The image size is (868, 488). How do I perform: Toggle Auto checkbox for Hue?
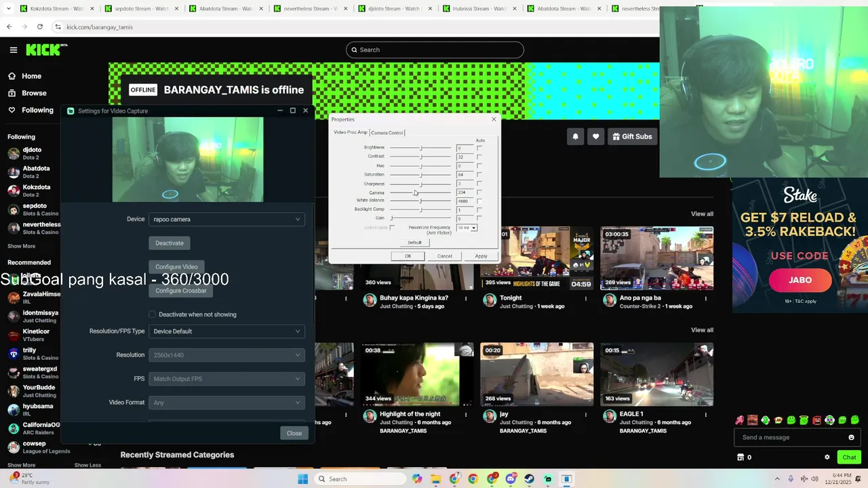click(x=479, y=165)
